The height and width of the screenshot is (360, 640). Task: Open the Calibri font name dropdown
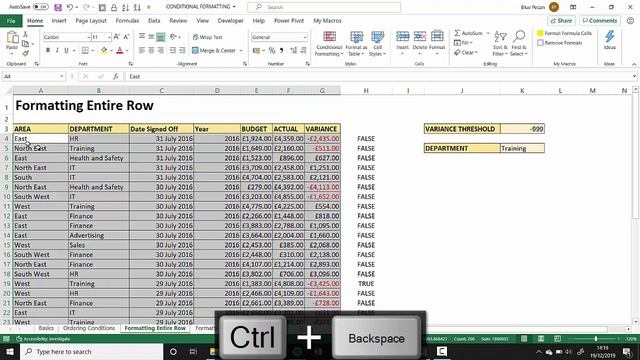tap(88, 37)
